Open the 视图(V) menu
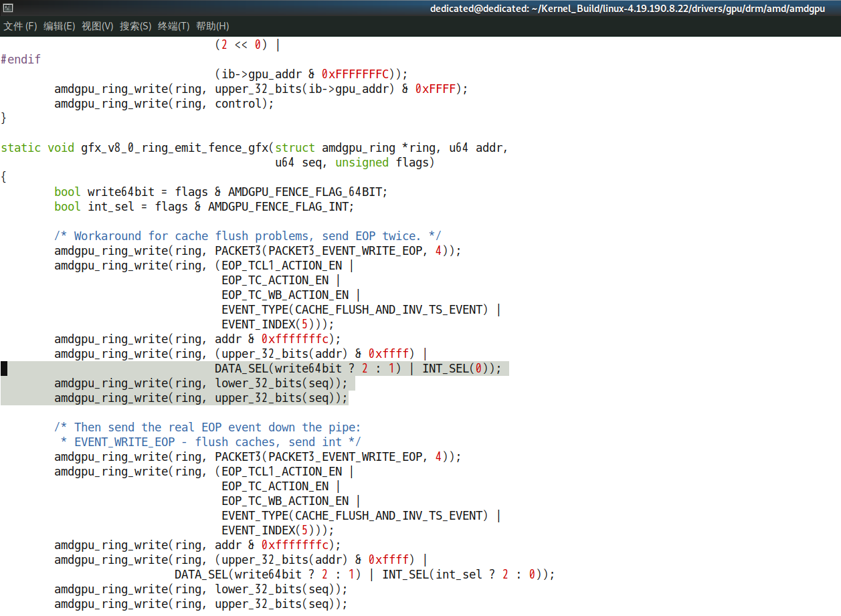The image size is (841, 616). tap(98, 26)
